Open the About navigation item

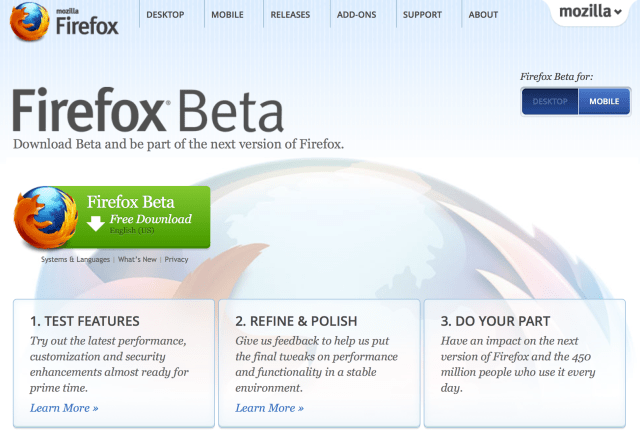pyautogui.click(x=483, y=15)
